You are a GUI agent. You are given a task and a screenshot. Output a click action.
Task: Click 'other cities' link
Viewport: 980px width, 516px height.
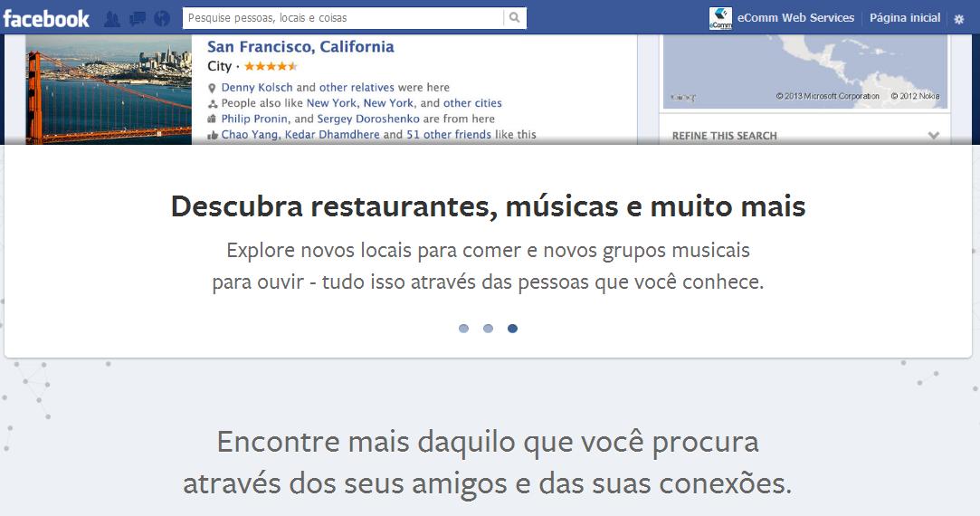472,103
